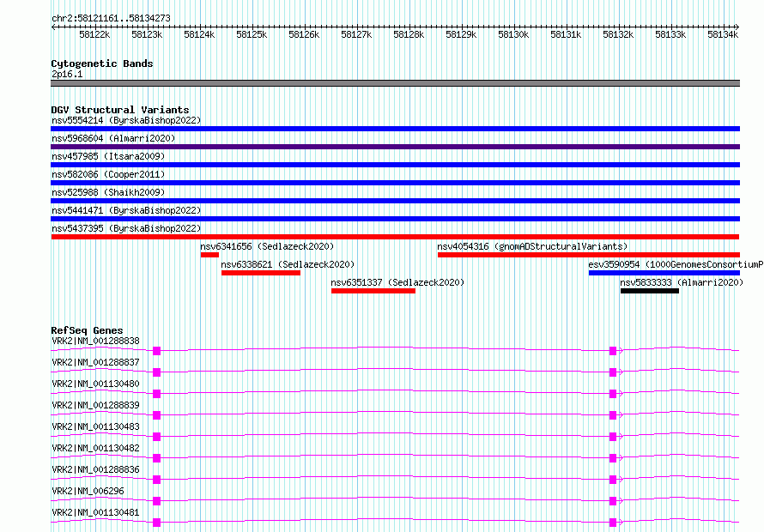Click the chr2:58121161..58134273 region label

(111, 18)
